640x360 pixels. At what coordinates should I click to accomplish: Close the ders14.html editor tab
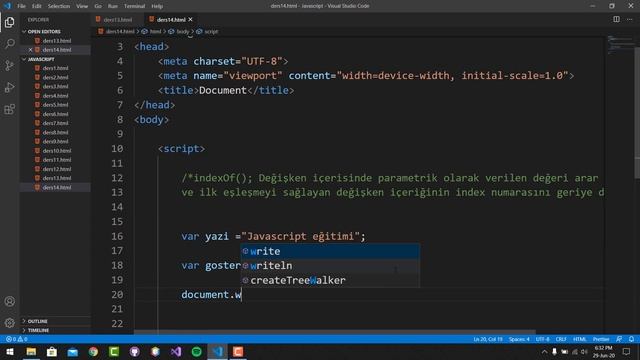(190, 20)
